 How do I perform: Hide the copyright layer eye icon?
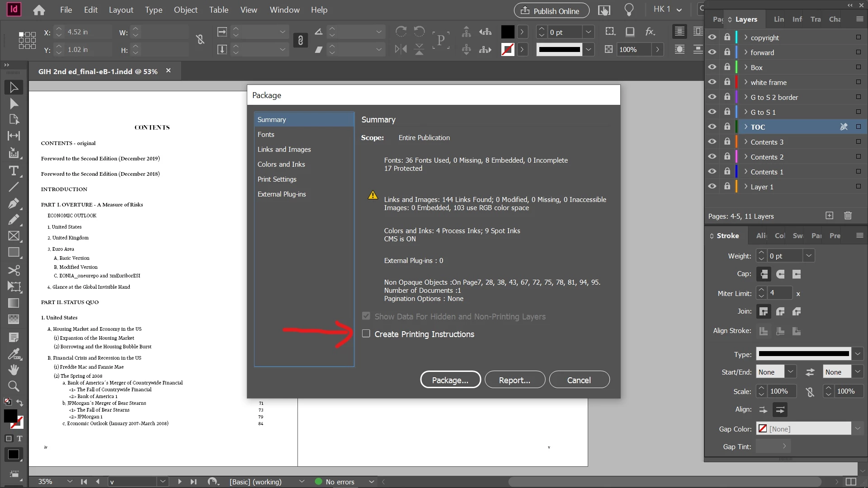pyautogui.click(x=712, y=38)
